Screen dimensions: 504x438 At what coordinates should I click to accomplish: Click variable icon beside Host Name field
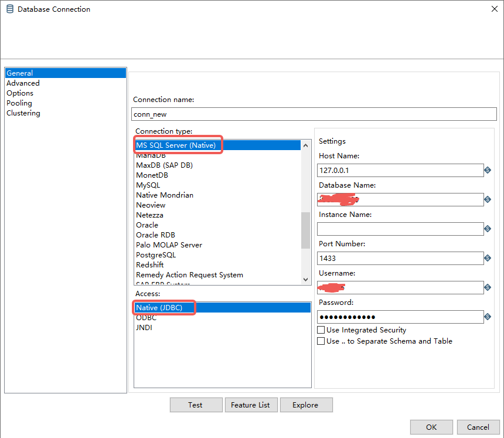pyautogui.click(x=487, y=170)
